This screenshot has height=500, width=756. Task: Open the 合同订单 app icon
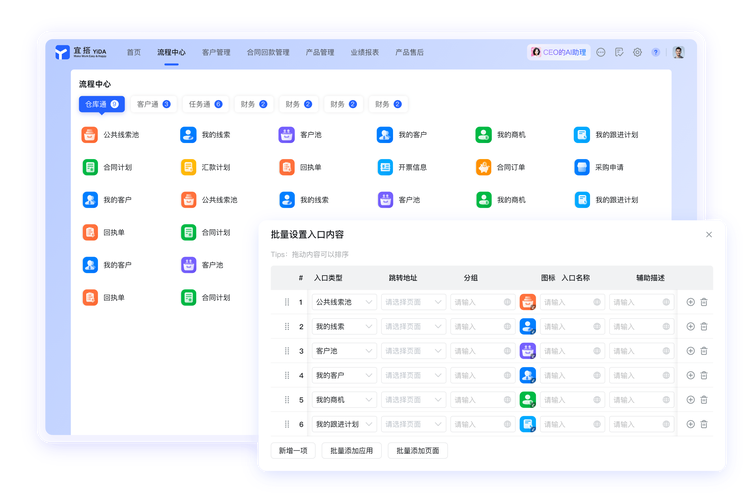pos(484,167)
